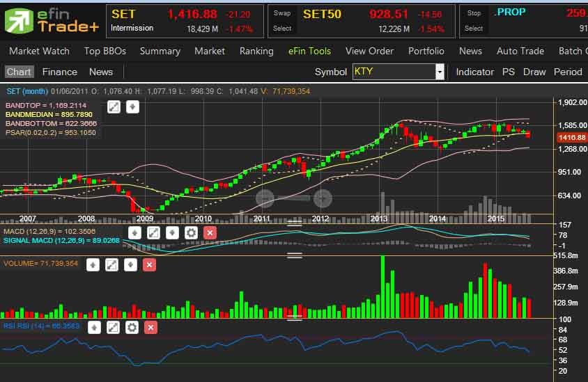Click the MACD (12,26,9) legend label
This screenshot has width=588, height=382.
(x=49, y=232)
